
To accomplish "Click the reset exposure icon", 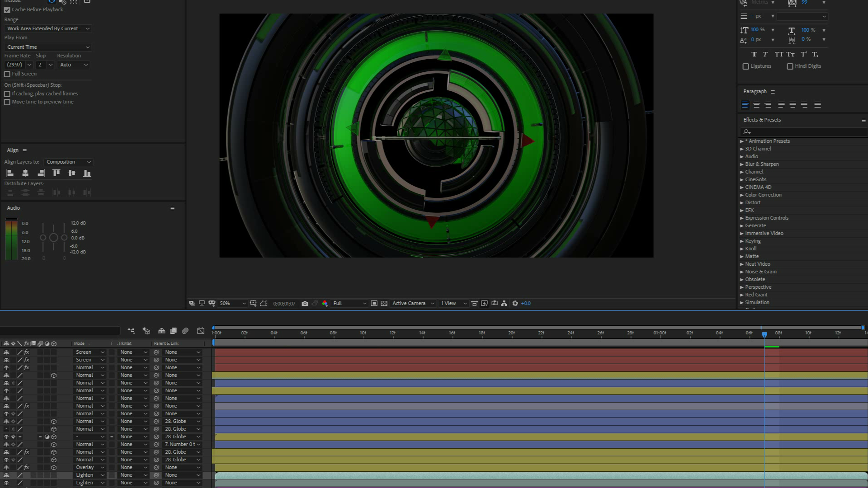I will [x=515, y=304].
